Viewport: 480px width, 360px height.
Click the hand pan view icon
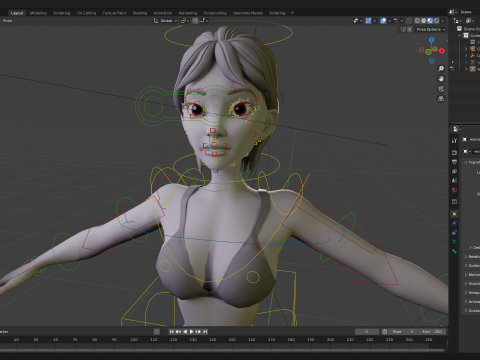click(441, 79)
